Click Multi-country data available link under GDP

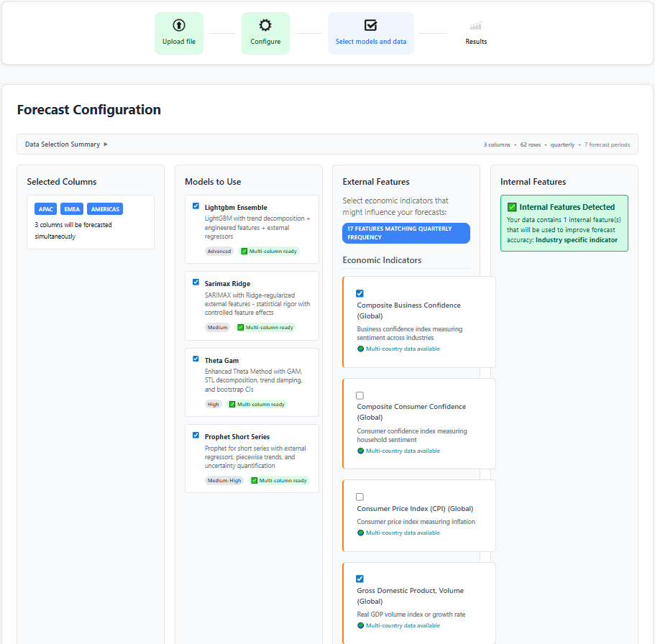403,625
